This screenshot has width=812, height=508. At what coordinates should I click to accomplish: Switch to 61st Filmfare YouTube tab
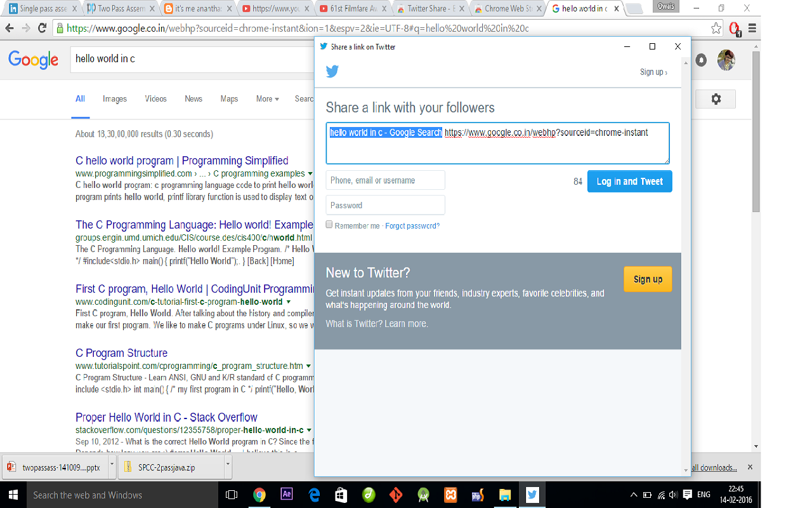tap(353, 9)
